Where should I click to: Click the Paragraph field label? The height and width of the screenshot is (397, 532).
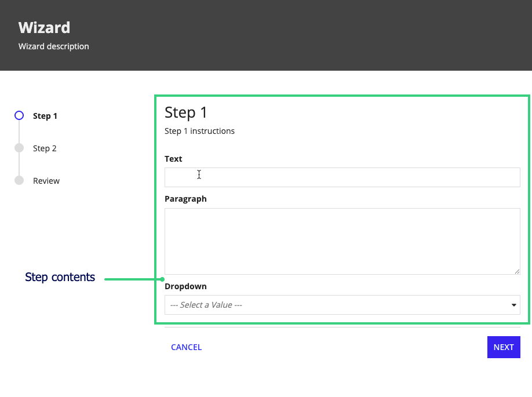[x=185, y=199]
